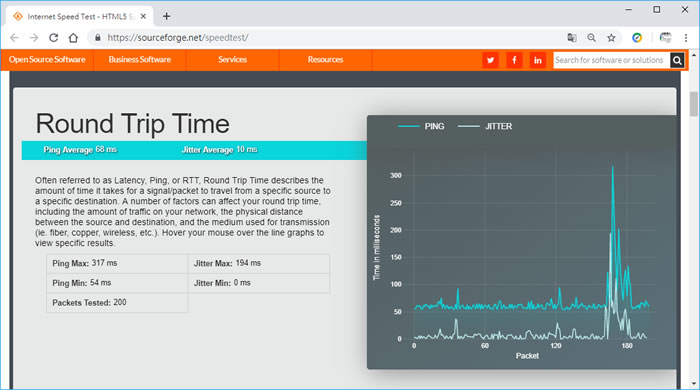Bookmark this page with the star
Viewport: 700px width, 390px height.
click(611, 38)
